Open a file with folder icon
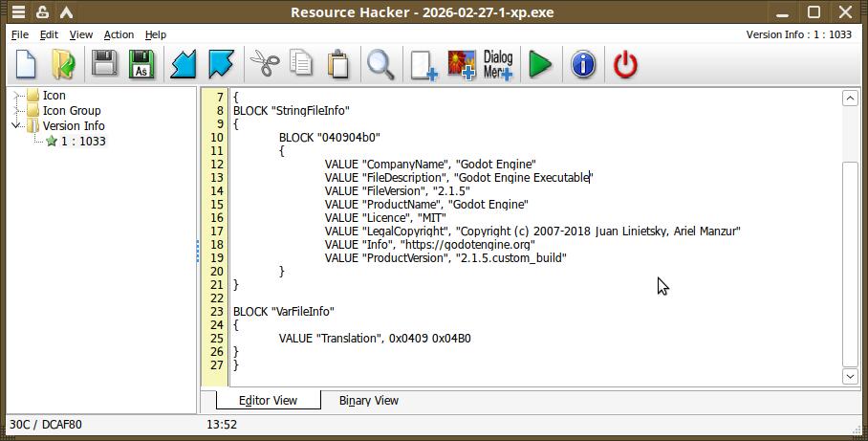Screen dimensions: 868x441 coord(64,64)
